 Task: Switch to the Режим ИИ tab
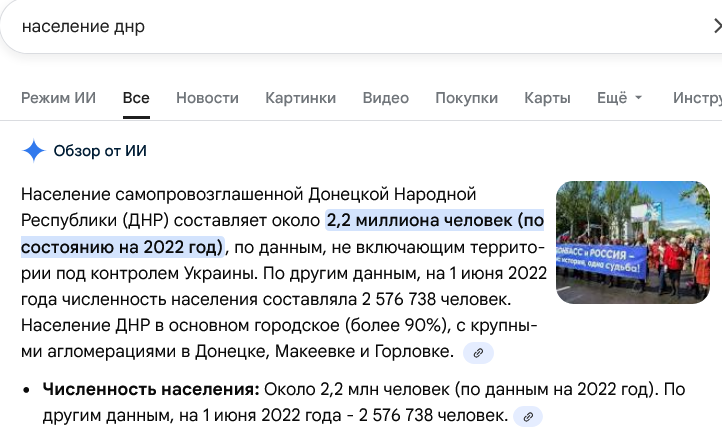[59, 98]
